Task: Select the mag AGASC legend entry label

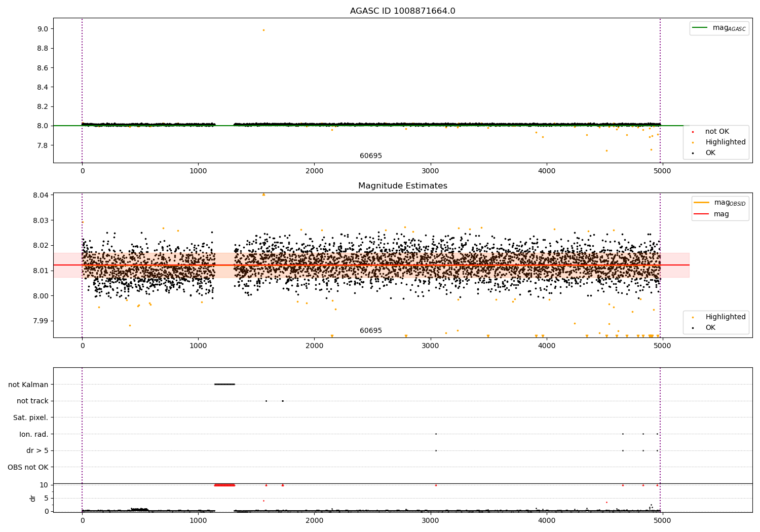Action: tap(729, 28)
